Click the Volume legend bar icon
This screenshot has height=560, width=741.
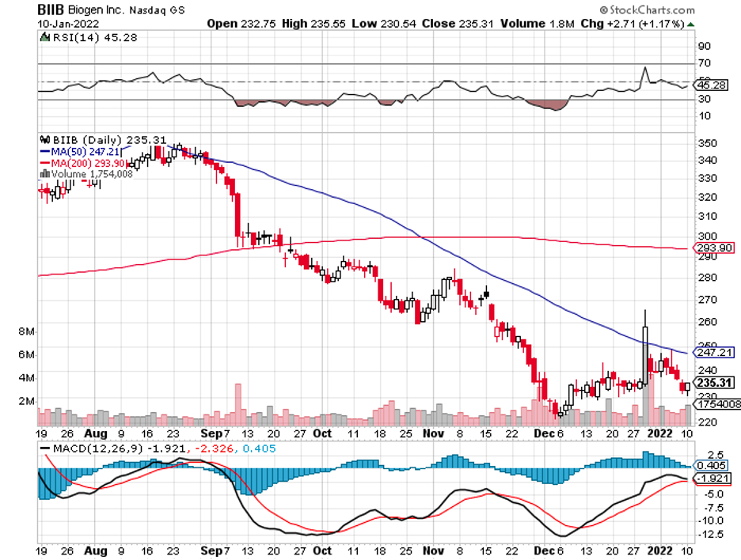pos(45,174)
